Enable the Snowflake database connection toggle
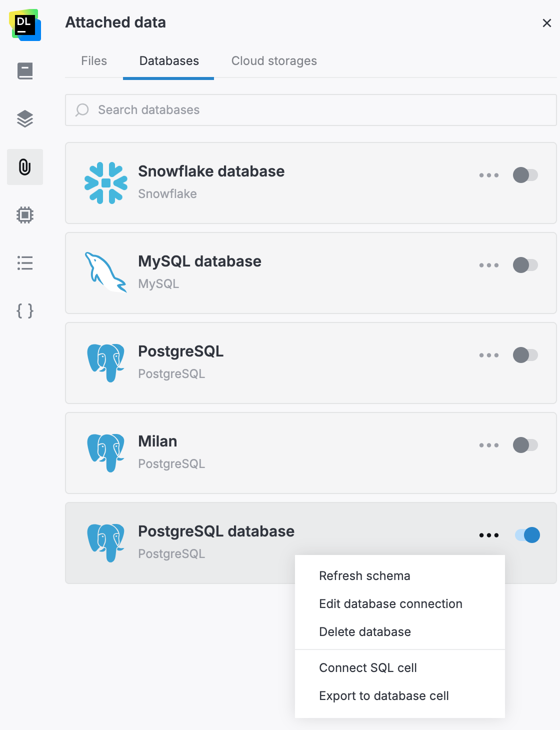The image size is (560, 730). click(x=525, y=175)
